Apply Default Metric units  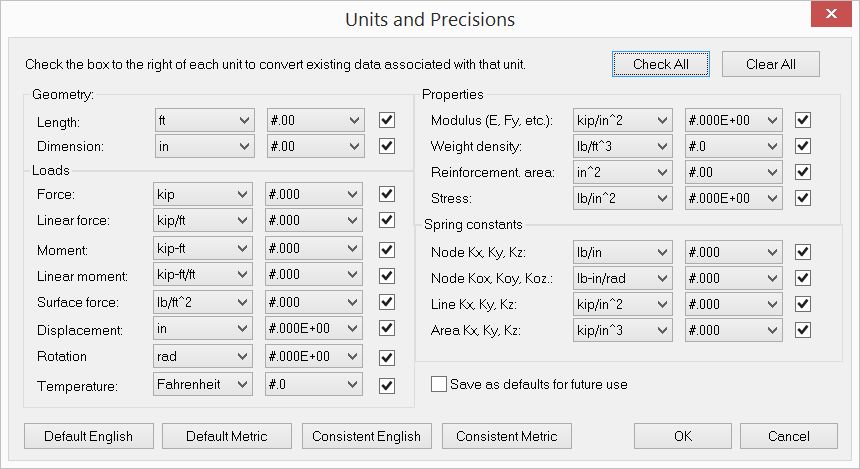click(227, 436)
